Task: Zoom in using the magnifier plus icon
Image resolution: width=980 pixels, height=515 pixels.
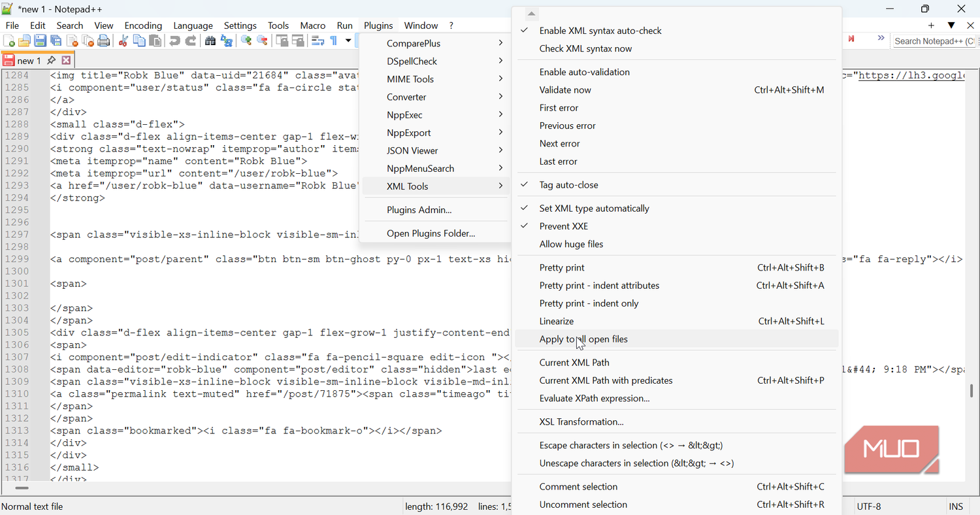Action: point(246,41)
